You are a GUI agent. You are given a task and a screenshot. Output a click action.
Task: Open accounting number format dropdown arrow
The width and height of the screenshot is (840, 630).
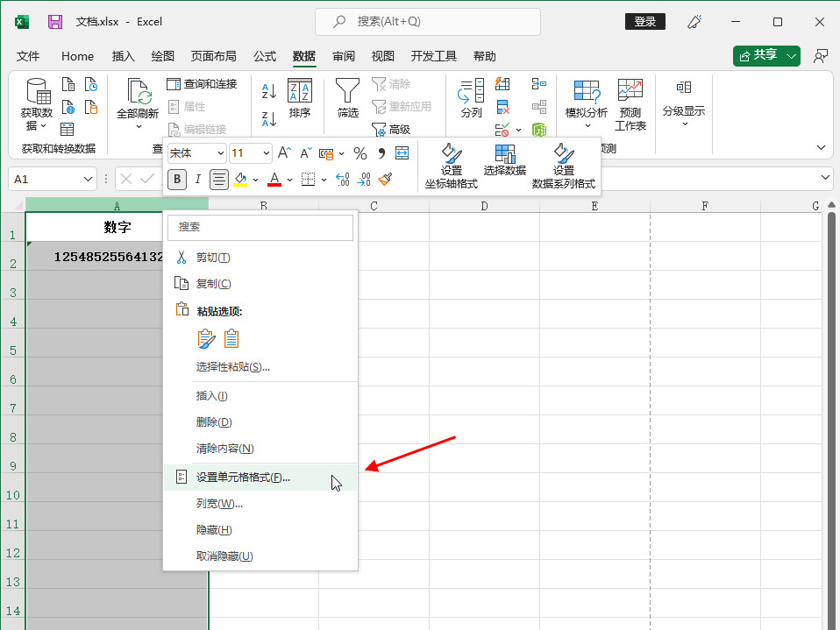pos(341,154)
